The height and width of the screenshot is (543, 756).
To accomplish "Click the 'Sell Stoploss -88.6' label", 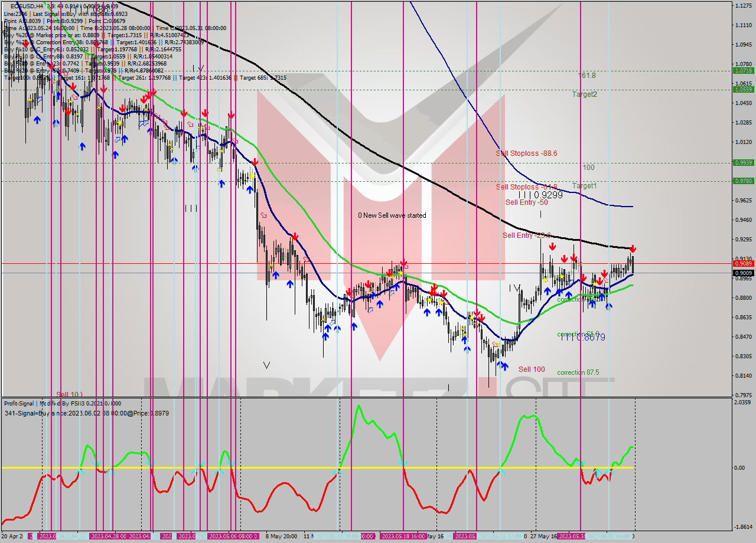I will 526,153.
